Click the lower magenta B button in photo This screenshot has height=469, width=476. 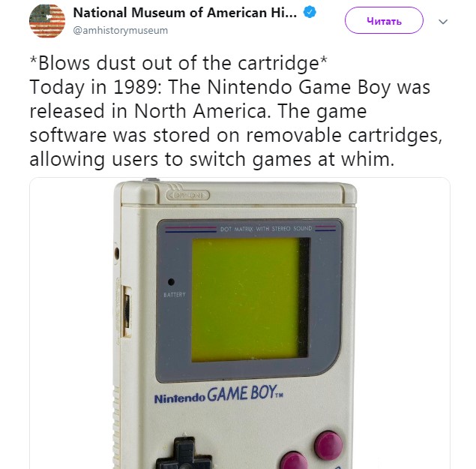294,461
